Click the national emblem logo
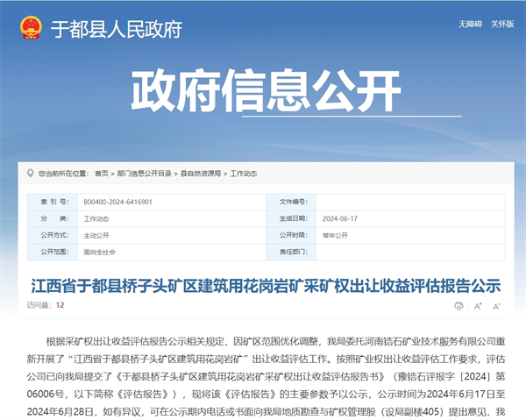This screenshot has height=420, width=526. 31,28
